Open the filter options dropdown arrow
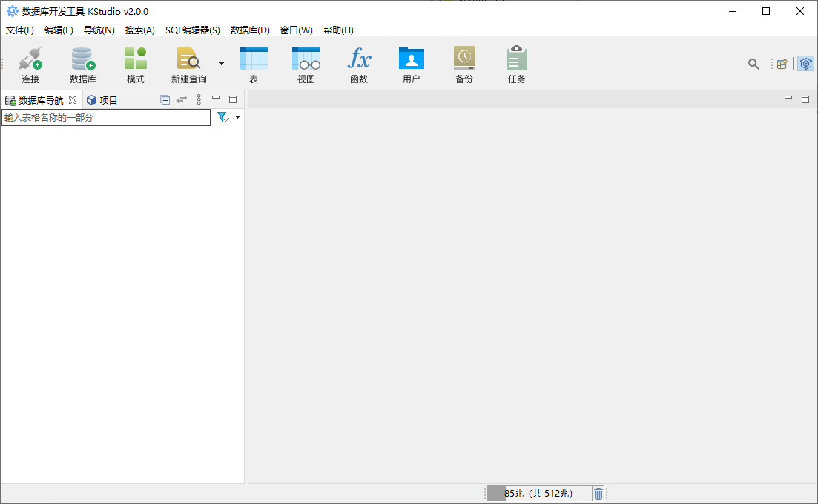Image resolution: width=818 pixels, height=504 pixels. (x=237, y=117)
